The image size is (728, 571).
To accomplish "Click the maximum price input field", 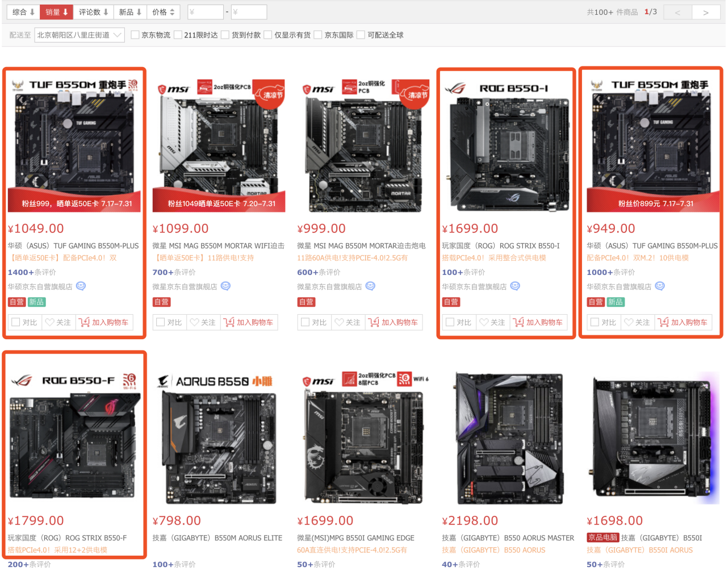I will [x=248, y=12].
